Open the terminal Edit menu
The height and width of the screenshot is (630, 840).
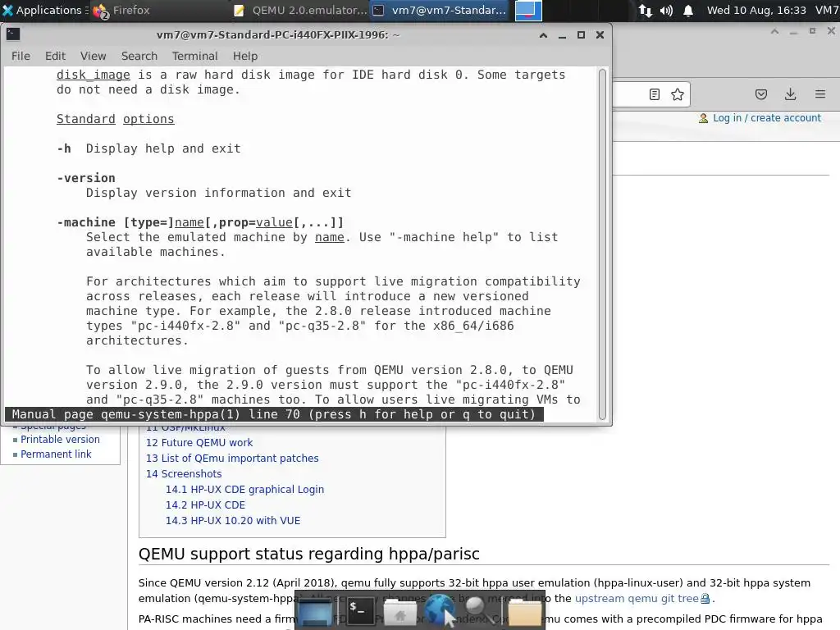pyautogui.click(x=55, y=56)
